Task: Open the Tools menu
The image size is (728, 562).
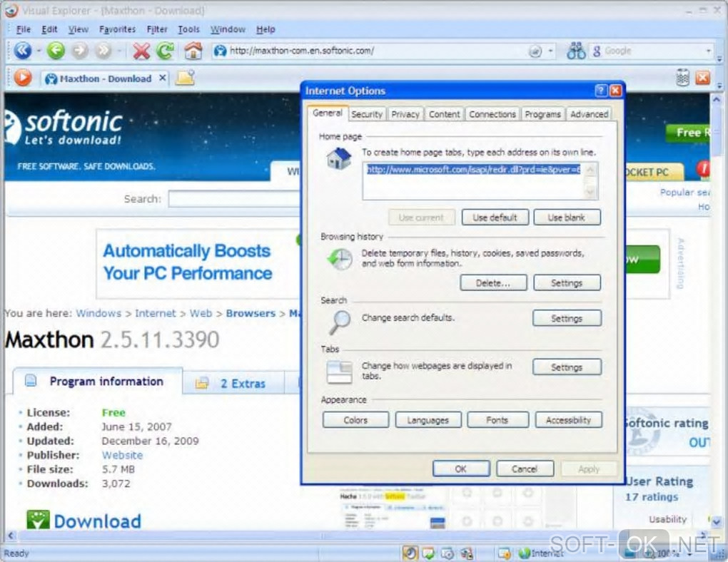Action: [188, 29]
